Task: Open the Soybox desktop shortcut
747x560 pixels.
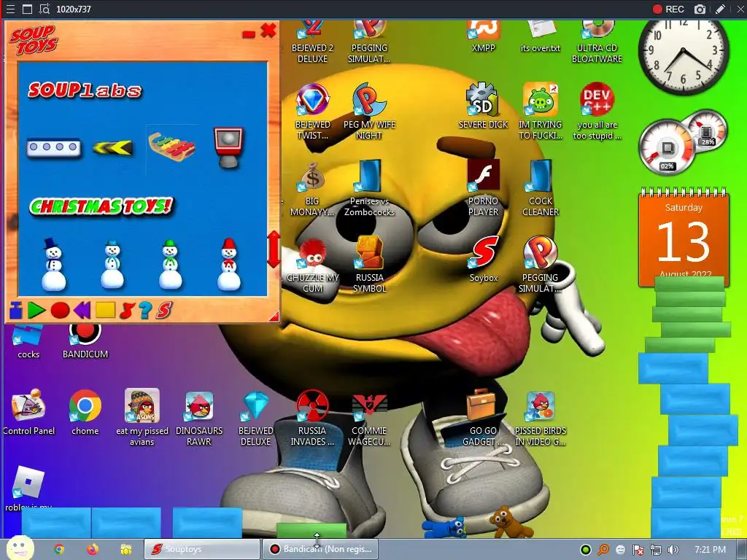Action: (484, 259)
